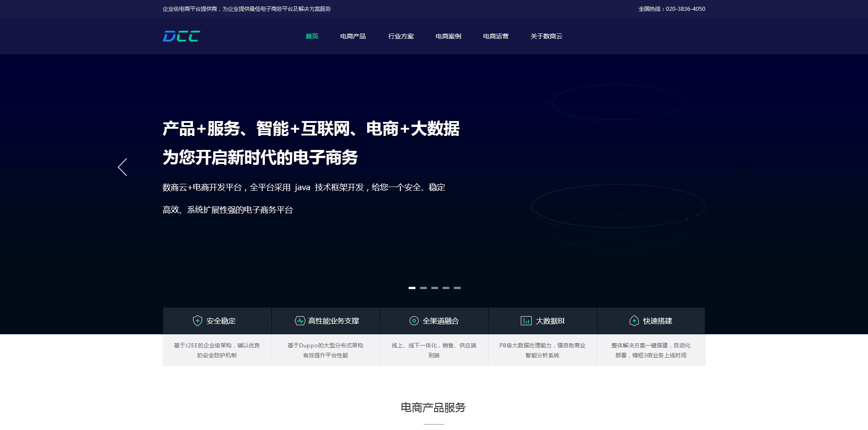
Task: Click the target icon beside 全渠道融合
Action: point(414,321)
